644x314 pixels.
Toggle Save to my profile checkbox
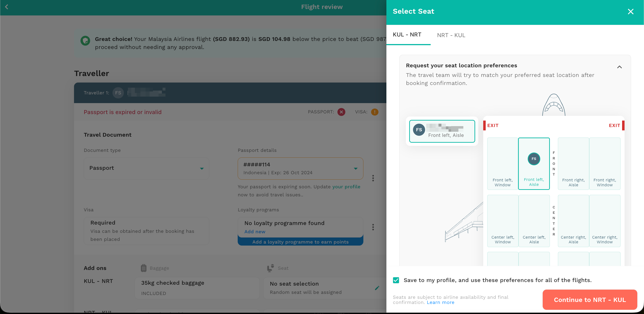click(x=396, y=280)
